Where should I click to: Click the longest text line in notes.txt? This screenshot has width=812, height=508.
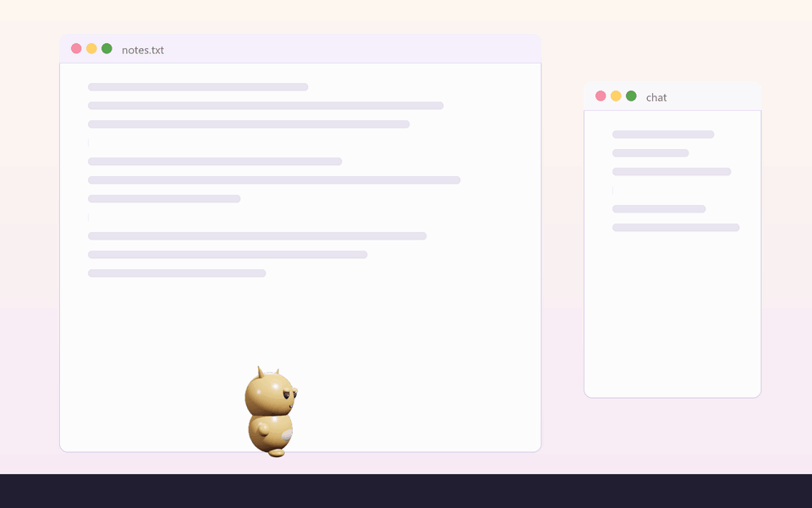click(x=274, y=180)
